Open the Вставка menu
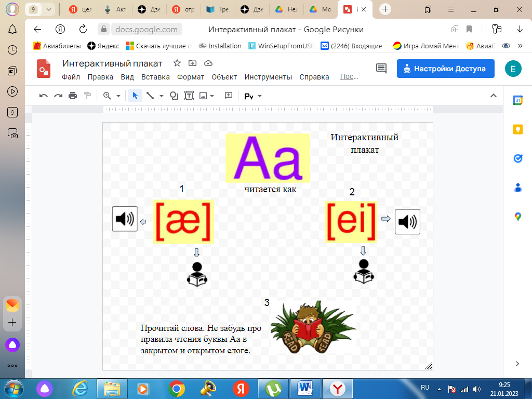 (x=155, y=77)
